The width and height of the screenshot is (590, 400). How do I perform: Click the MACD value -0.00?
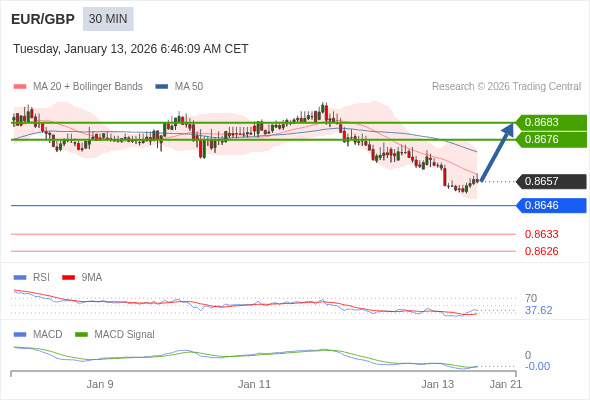click(x=537, y=367)
